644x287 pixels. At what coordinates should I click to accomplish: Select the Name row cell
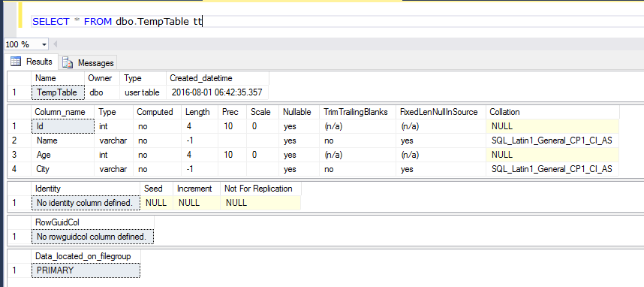[62, 140]
